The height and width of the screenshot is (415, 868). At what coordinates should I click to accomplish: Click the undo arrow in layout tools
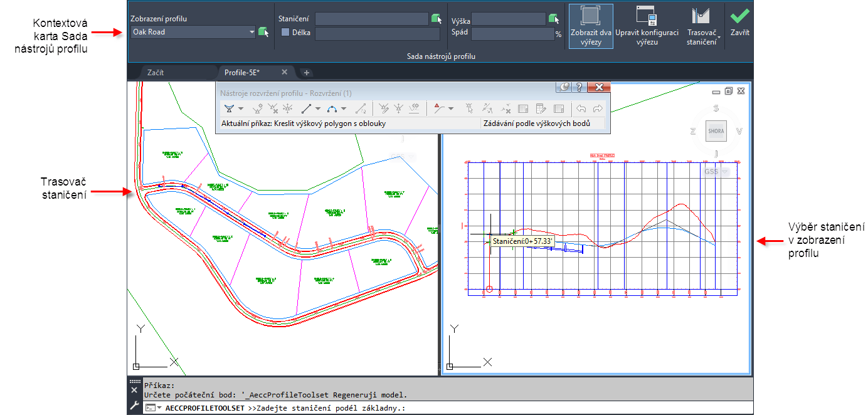click(x=581, y=108)
